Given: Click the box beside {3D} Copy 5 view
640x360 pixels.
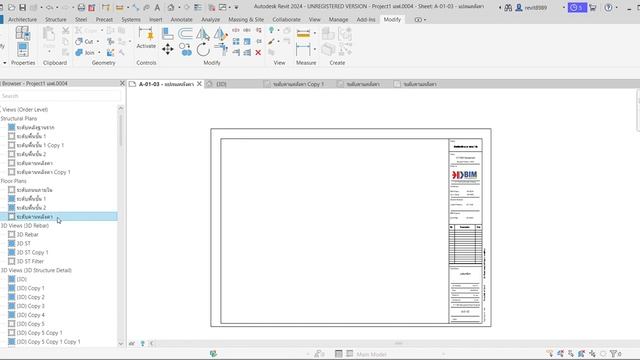Looking at the screenshot, I should click(11, 324).
